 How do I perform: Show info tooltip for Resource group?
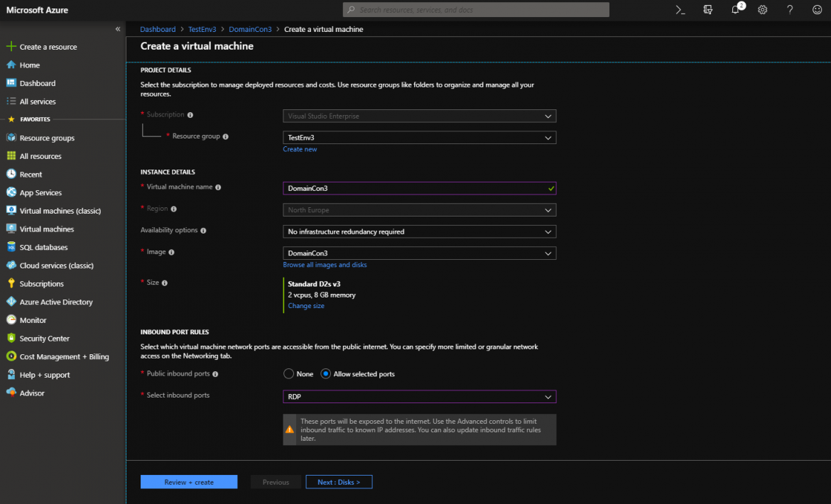(225, 136)
